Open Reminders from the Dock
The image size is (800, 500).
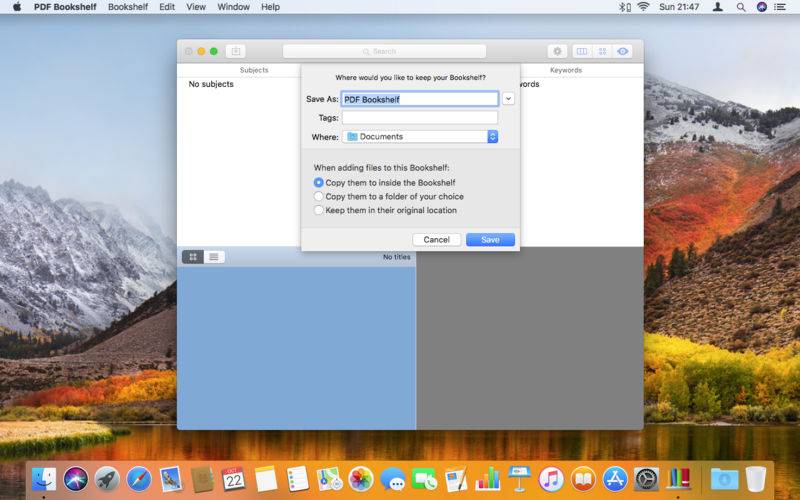point(297,479)
